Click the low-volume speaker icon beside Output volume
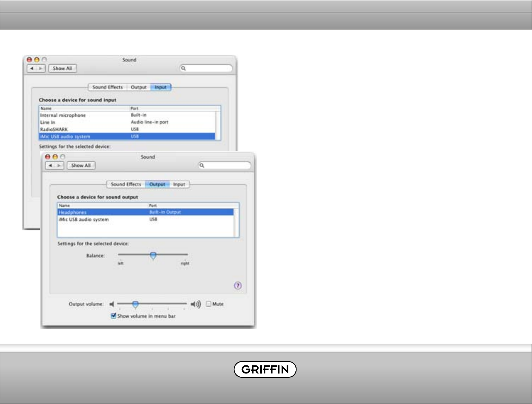Viewport: 532px width, 404px height. tap(112, 304)
